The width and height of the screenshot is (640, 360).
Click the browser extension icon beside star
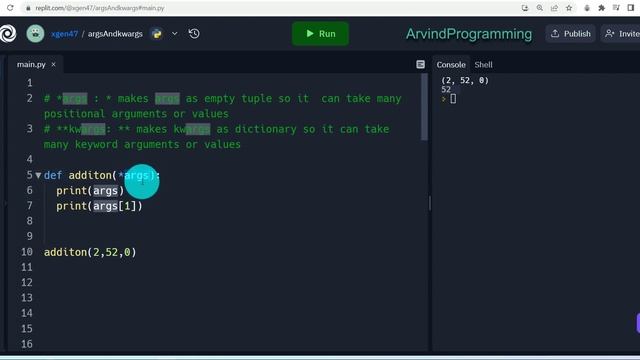(587, 8)
